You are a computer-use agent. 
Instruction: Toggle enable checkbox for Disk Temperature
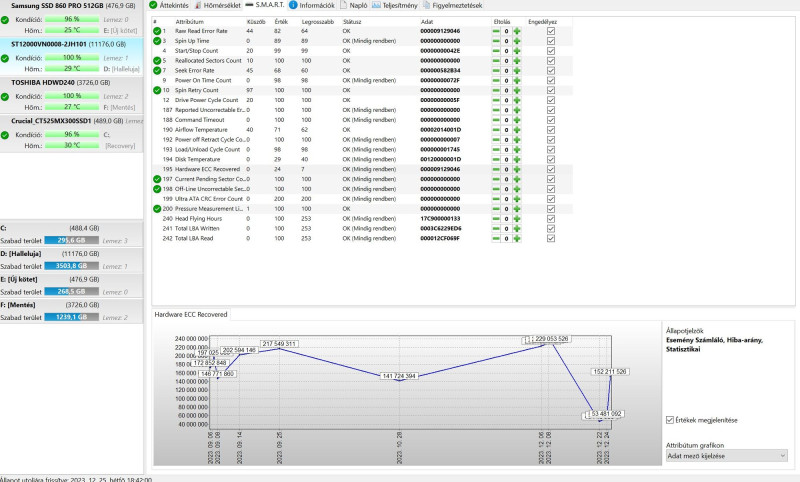click(551, 159)
